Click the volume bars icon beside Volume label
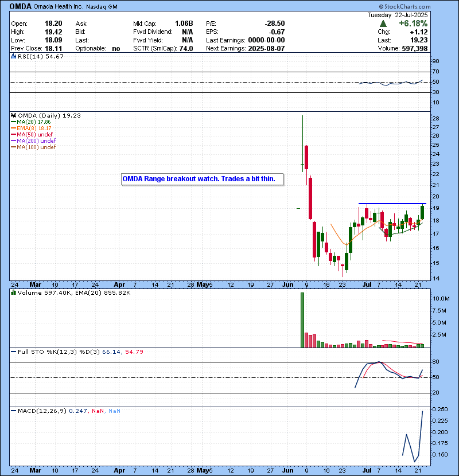 point(13,292)
